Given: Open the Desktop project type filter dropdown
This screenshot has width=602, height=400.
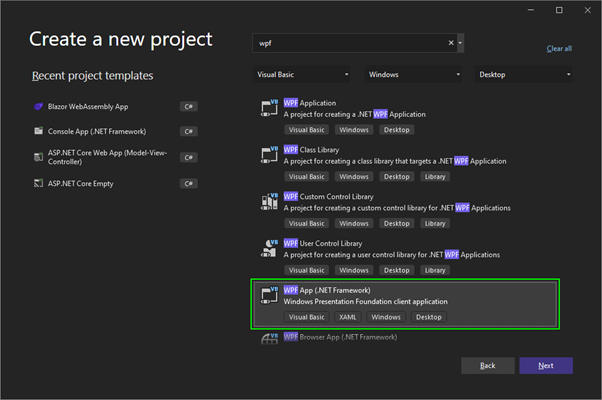Looking at the screenshot, I should [524, 74].
